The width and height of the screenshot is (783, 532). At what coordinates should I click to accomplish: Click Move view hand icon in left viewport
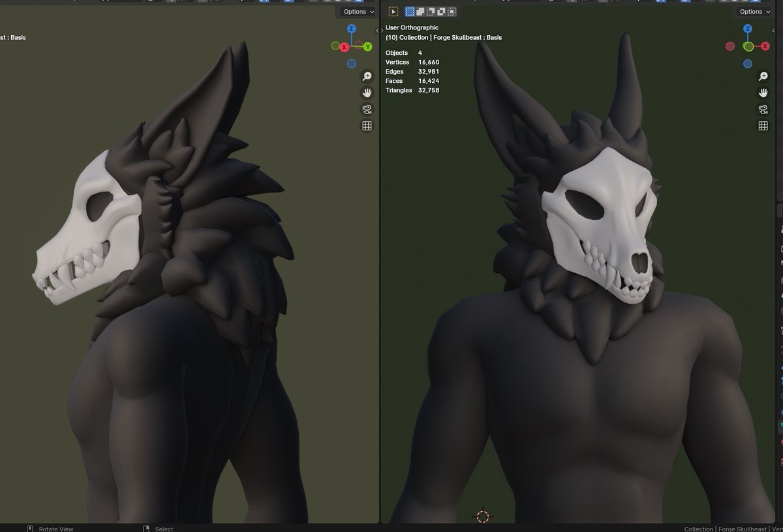[367, 93]
